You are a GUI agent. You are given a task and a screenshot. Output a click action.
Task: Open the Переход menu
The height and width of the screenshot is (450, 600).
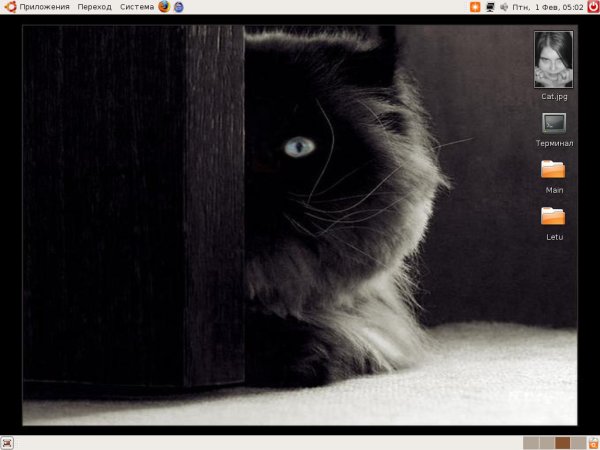click(x=95, y=7)
